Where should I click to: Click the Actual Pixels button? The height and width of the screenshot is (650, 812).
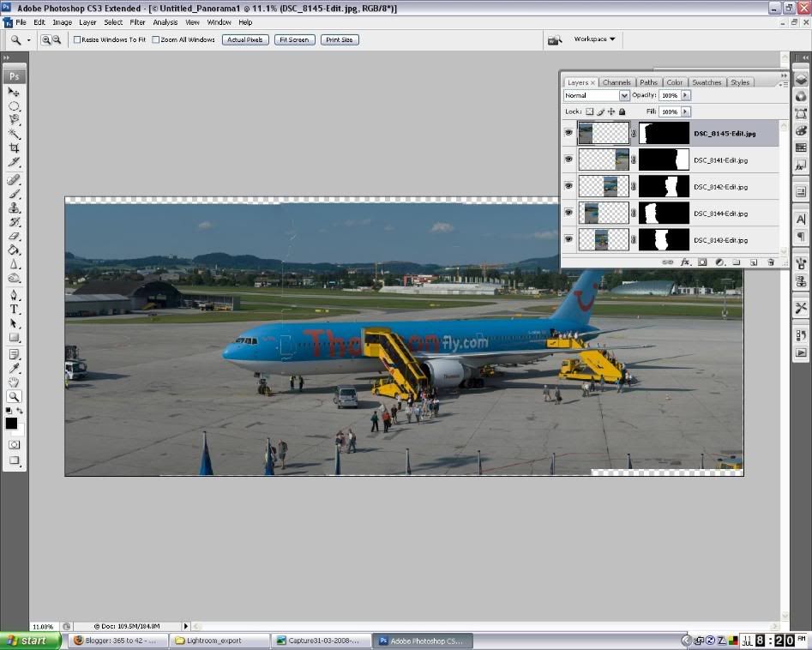pos(245,40)
